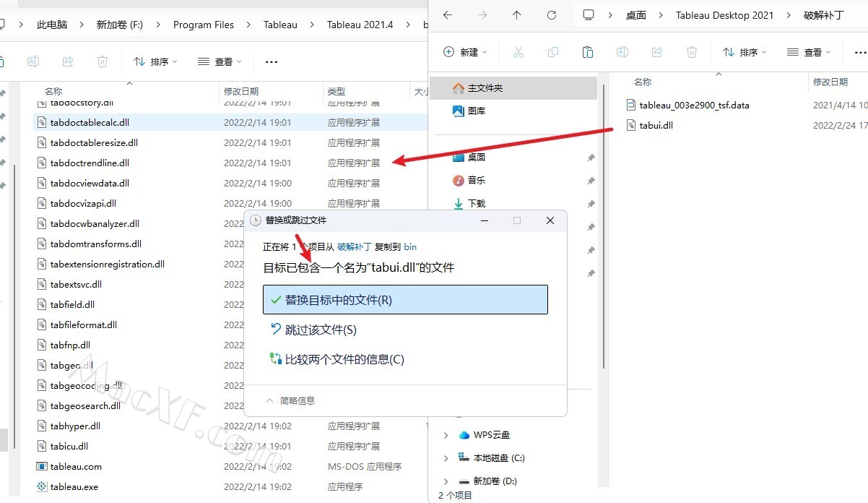
Task: Click Tableau Desktop 2021 breadcrumb
Action: click(724, 15)
